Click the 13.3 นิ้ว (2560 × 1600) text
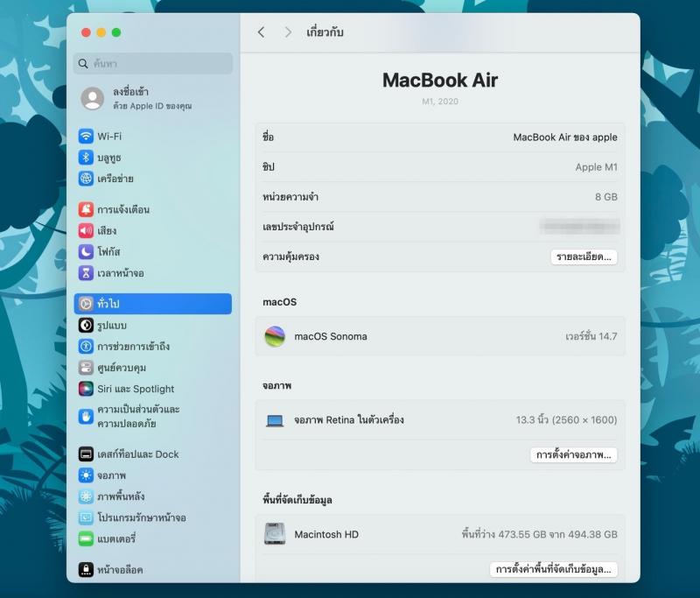Viewport: 700px width, 598px height. [x=566, y=419]
